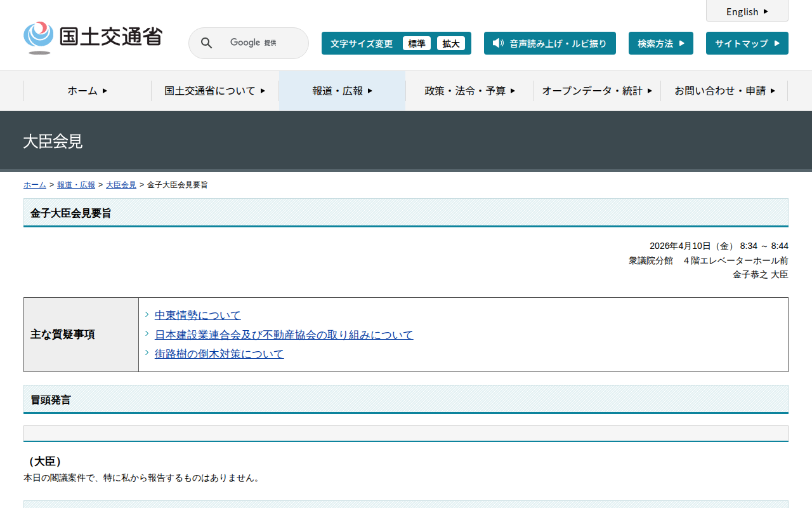Open 政策・法令・予算 menu
812x508 pixels.
click(x=469, y=91)
